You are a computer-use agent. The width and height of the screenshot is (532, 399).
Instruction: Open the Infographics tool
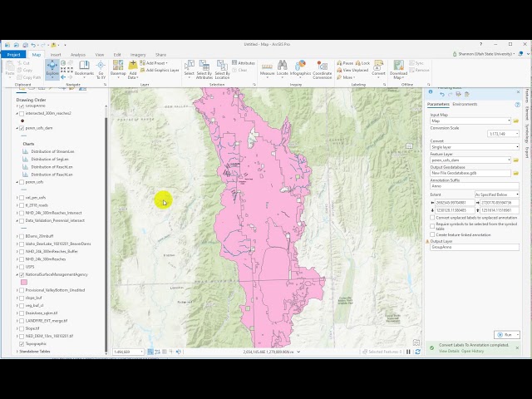click(300, 69)
